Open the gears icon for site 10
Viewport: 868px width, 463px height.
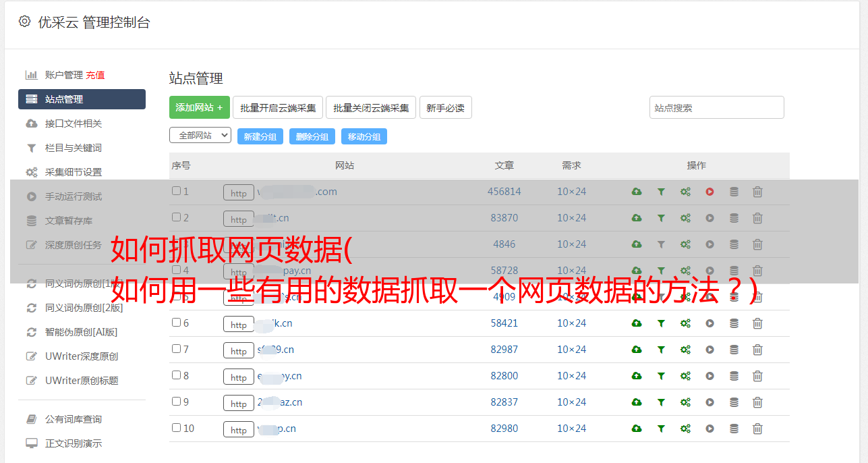pos(685,429)
